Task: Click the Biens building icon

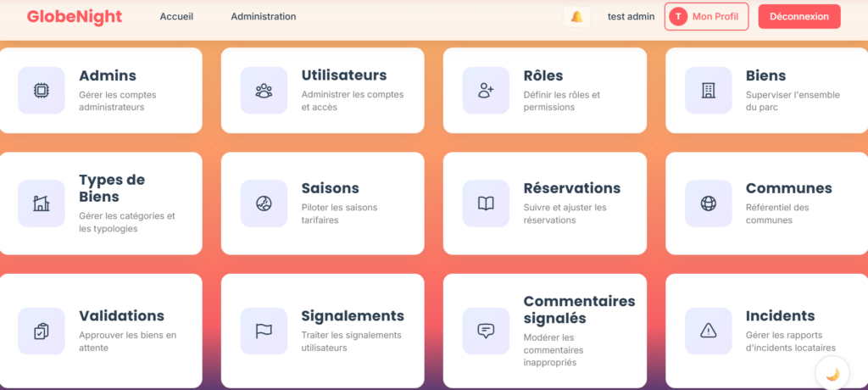Action: click(708, 91)
